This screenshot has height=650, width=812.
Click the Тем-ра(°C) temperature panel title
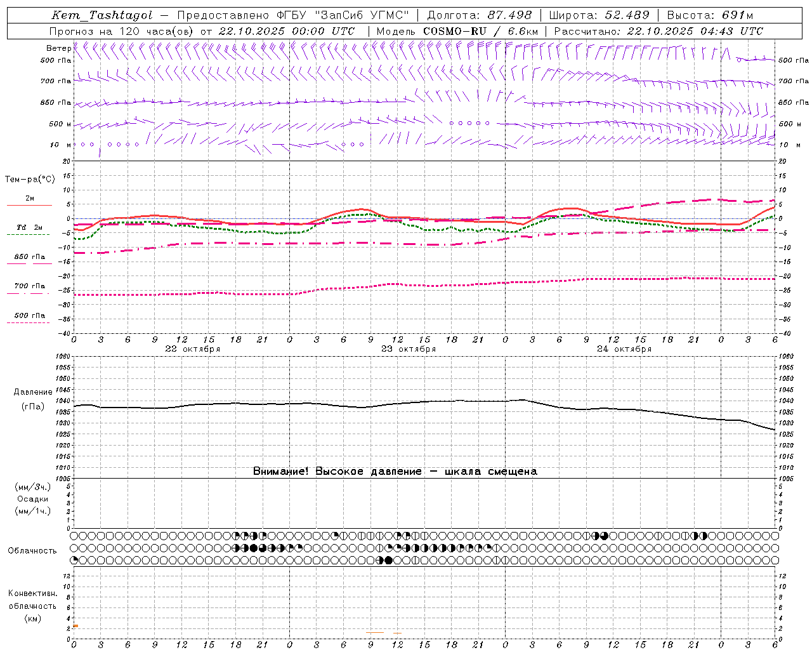(30, 180)
